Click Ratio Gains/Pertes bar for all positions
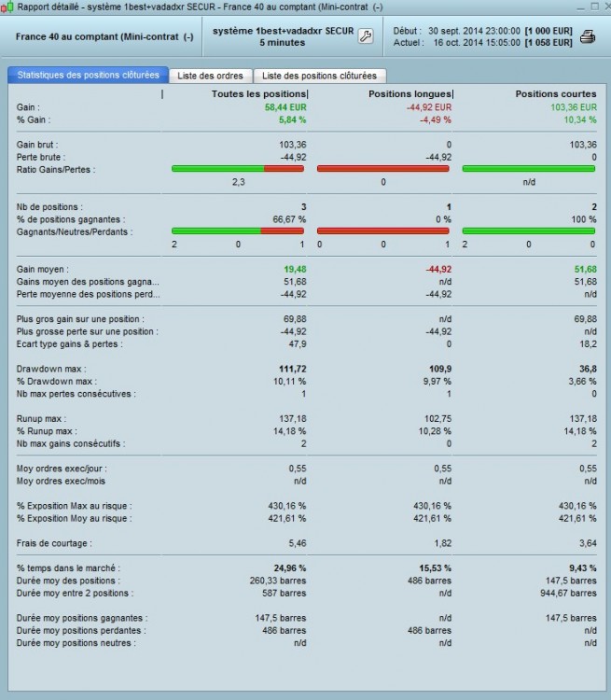 tap(238, 169)
